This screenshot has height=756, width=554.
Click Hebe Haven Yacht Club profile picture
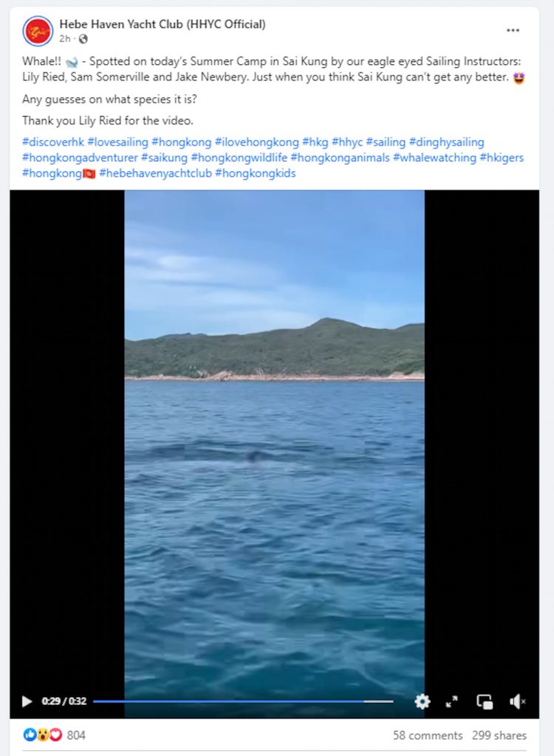(38, 31)
